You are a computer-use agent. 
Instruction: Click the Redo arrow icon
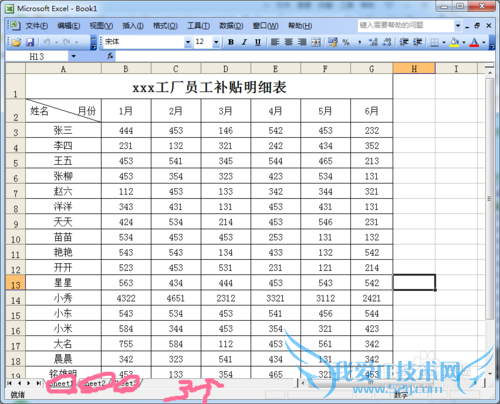(x=67, y=42)
